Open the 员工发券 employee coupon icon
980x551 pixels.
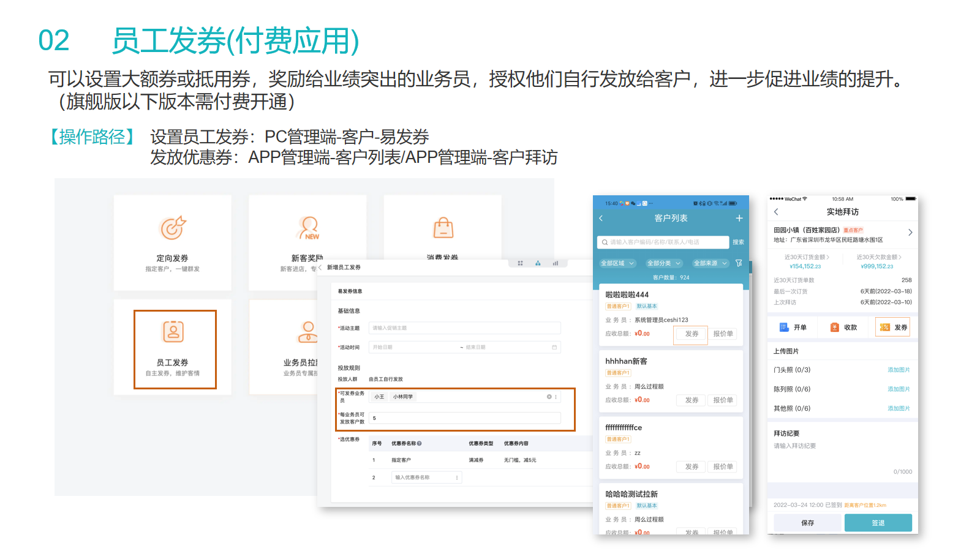[x=173, y=331]
